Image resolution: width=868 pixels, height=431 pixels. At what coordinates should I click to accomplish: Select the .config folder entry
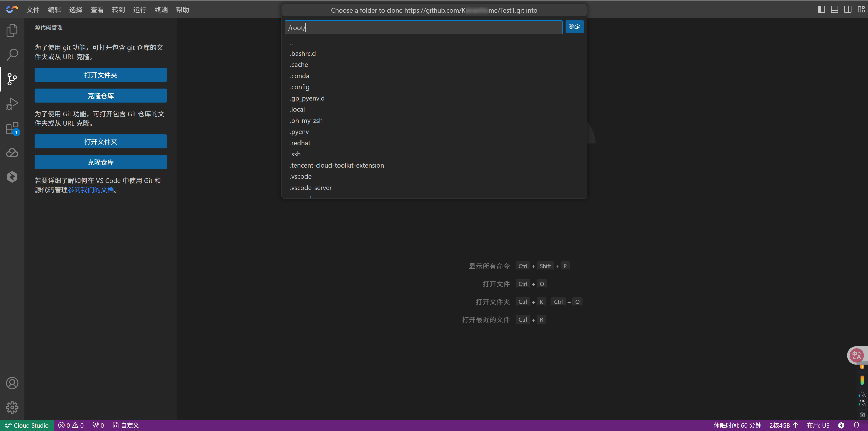point(300,87)
